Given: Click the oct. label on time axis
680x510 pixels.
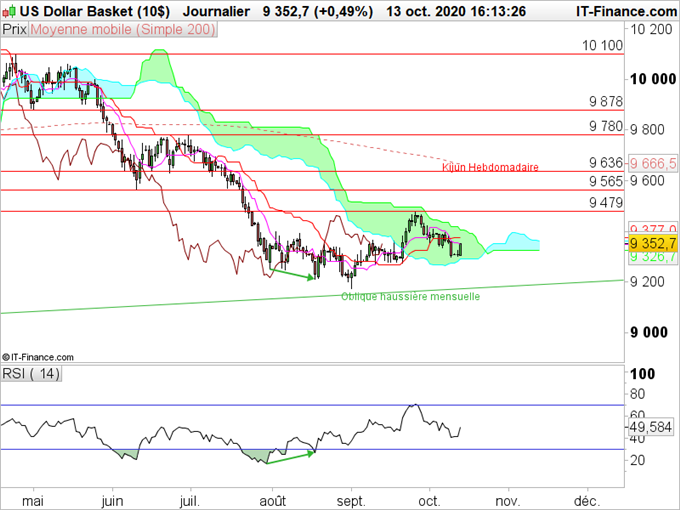Looking at the screenshot, I should pyautogui.click(x=429, y=501).
